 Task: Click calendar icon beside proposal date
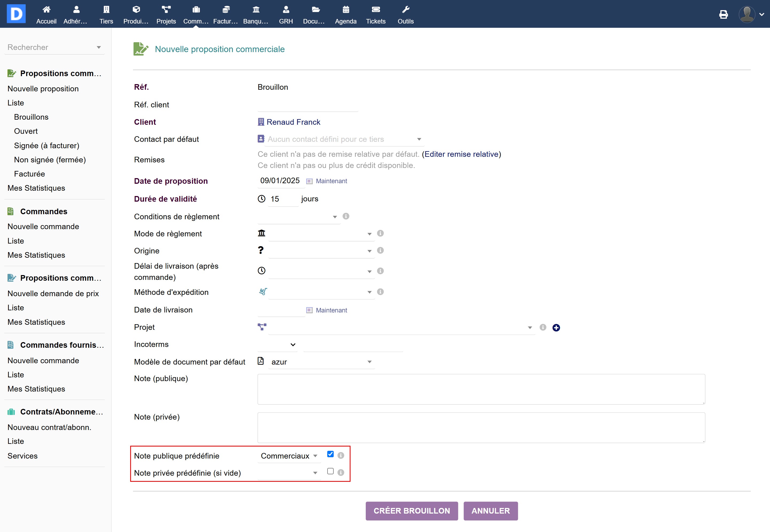pyautogui.click(x=309, y=181)
